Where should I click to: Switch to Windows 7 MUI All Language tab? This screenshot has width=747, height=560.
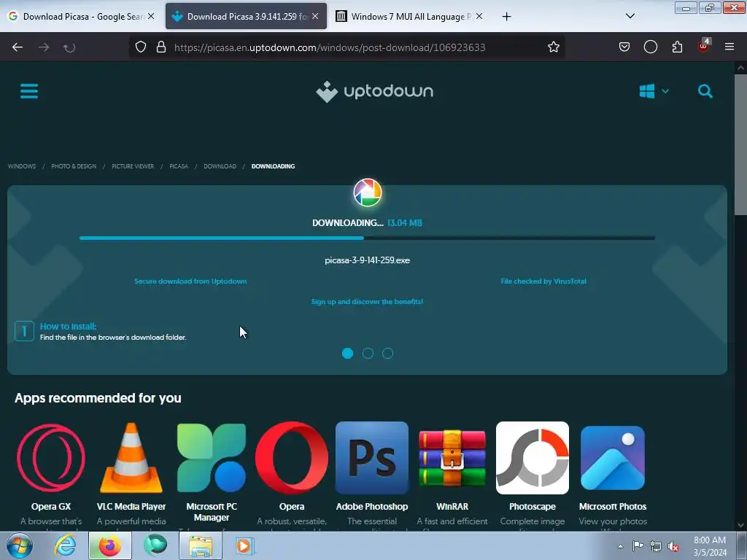(410, 17)
